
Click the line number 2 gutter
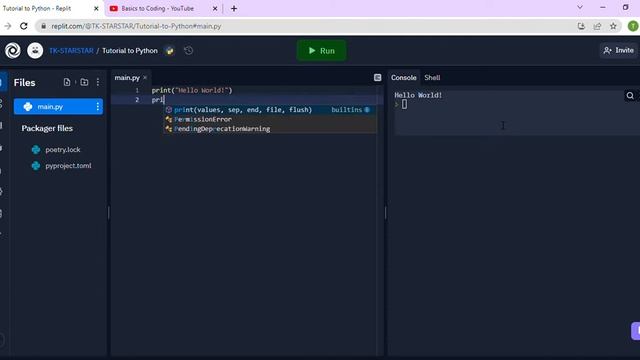point(137,100)
